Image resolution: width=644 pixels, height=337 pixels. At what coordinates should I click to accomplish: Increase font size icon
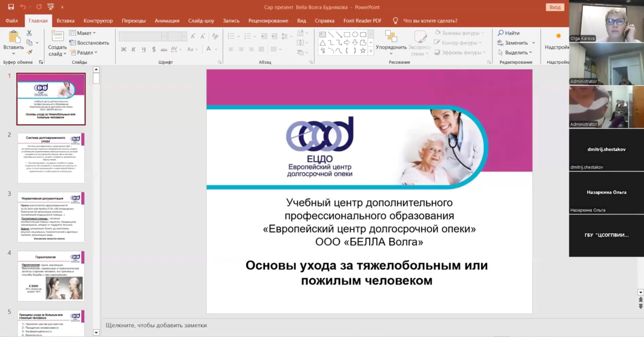193,36
